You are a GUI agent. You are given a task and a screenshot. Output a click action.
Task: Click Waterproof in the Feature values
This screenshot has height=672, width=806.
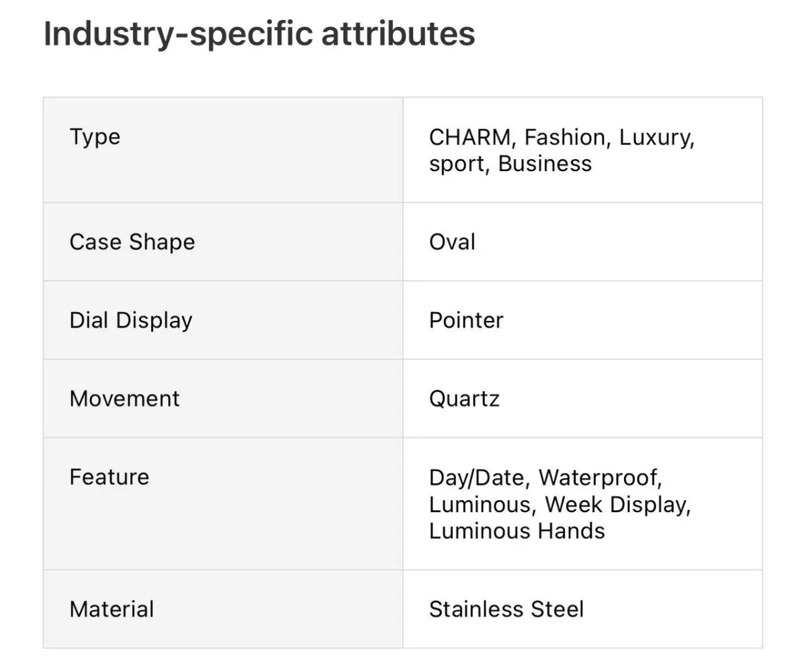[x=599, y=478]
